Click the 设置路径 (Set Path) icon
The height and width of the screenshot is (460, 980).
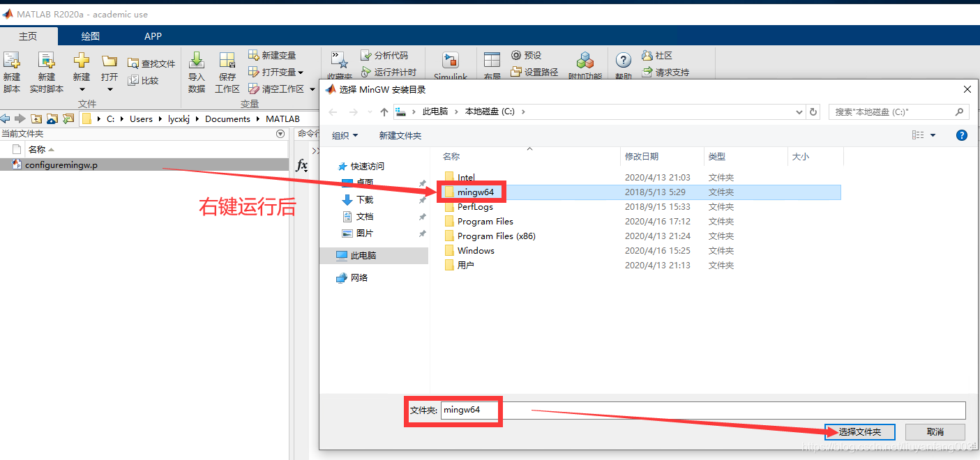(535, 72)
